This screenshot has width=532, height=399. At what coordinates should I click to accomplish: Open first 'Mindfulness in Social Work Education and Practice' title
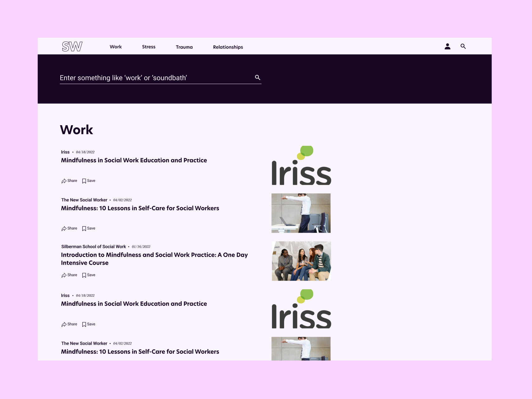[x=134, y=160]
